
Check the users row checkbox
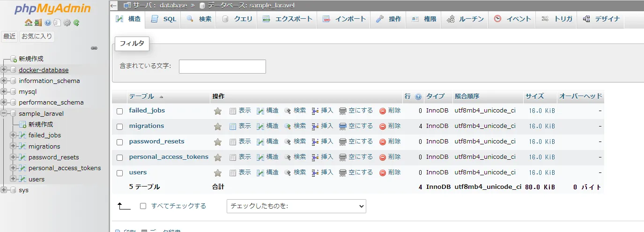click(x=119, y=173)
